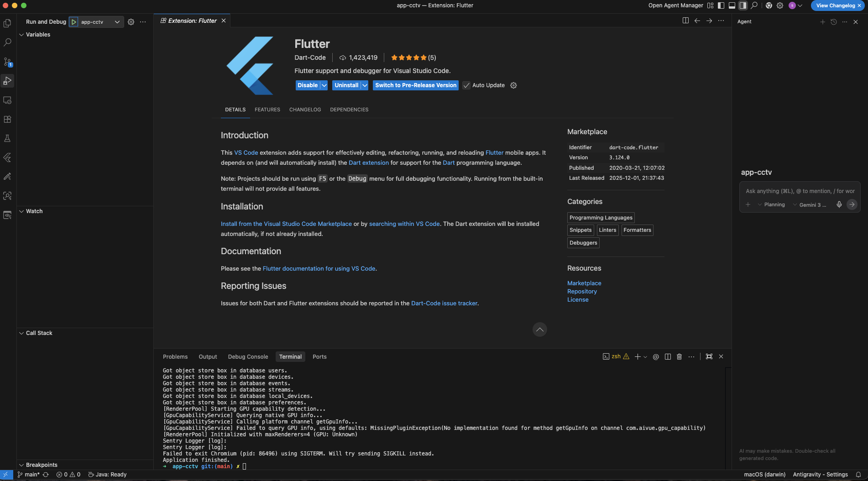Open the Remote Explorer icon
The image size is (868, 481).
pyautogui.click(x=7, y=100)
